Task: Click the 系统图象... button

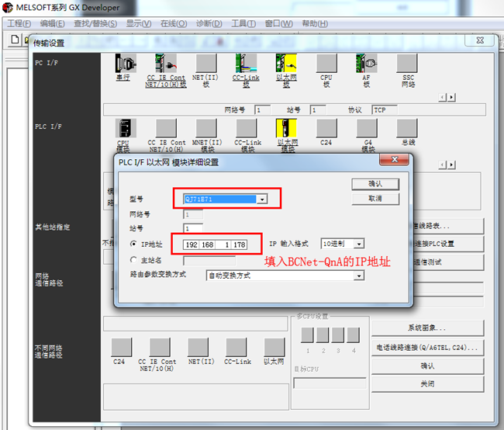Action: [427, 328]
